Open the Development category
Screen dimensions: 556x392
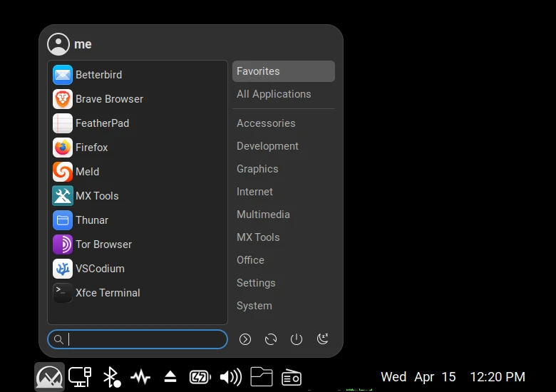click(x=284, y=146)
